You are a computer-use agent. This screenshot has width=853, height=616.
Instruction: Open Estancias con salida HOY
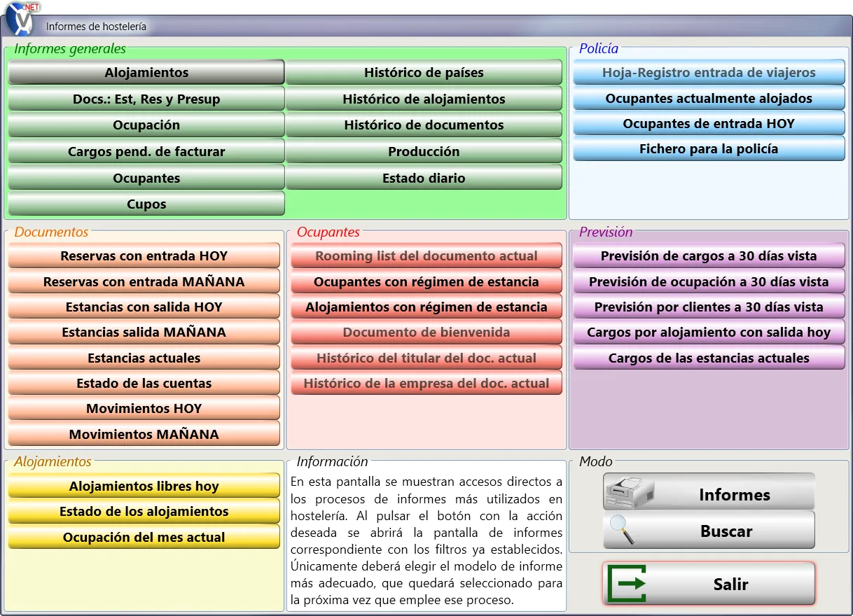(144, 307)
